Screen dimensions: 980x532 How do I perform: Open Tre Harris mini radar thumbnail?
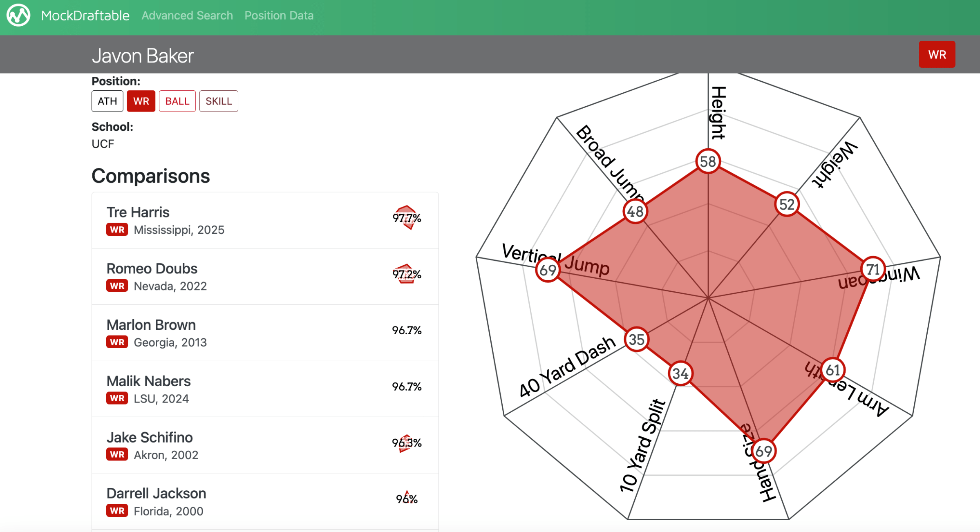pos(407,218)
